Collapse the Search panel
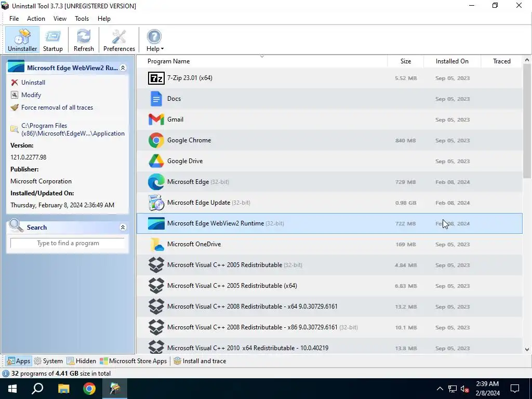Screen dimensions: 532x399 [123, 228]
